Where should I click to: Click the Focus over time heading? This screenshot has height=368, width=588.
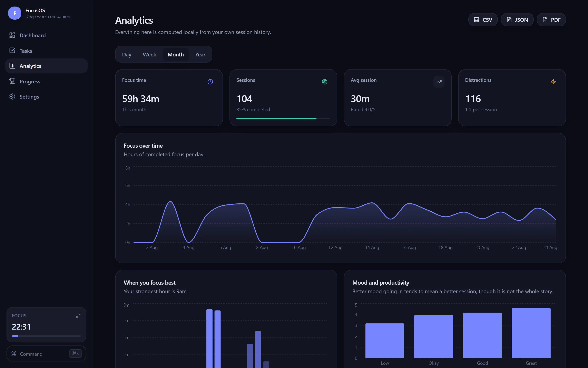point(143,146)
